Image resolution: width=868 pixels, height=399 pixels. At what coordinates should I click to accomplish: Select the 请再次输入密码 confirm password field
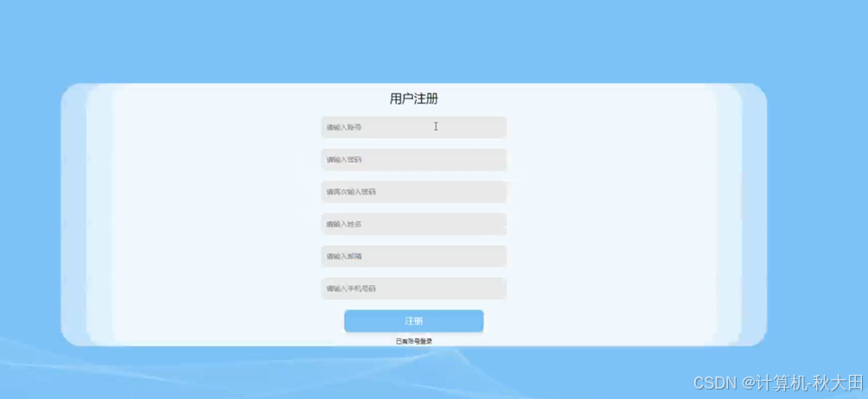(x=413, y=192)
